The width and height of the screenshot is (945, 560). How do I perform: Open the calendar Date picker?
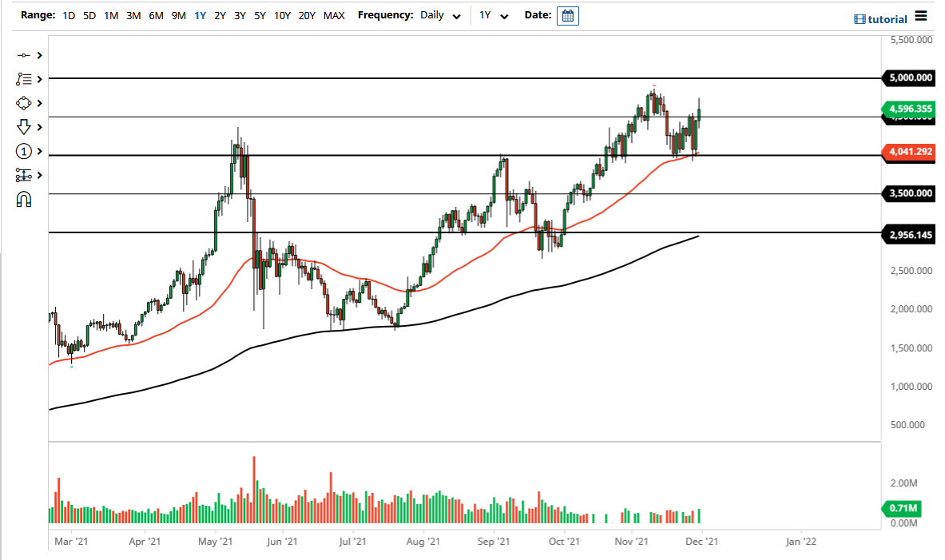[x=567, y=15]
